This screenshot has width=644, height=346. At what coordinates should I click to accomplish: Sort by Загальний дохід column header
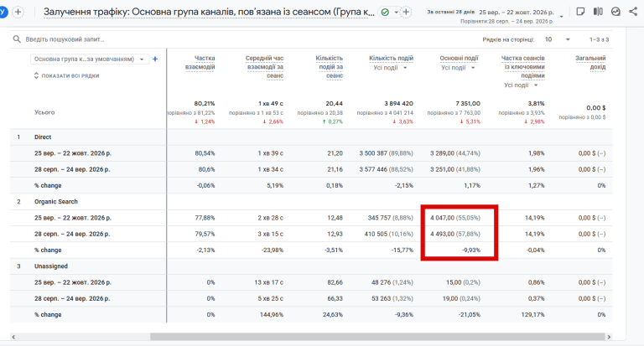click(x=590, y=62)
